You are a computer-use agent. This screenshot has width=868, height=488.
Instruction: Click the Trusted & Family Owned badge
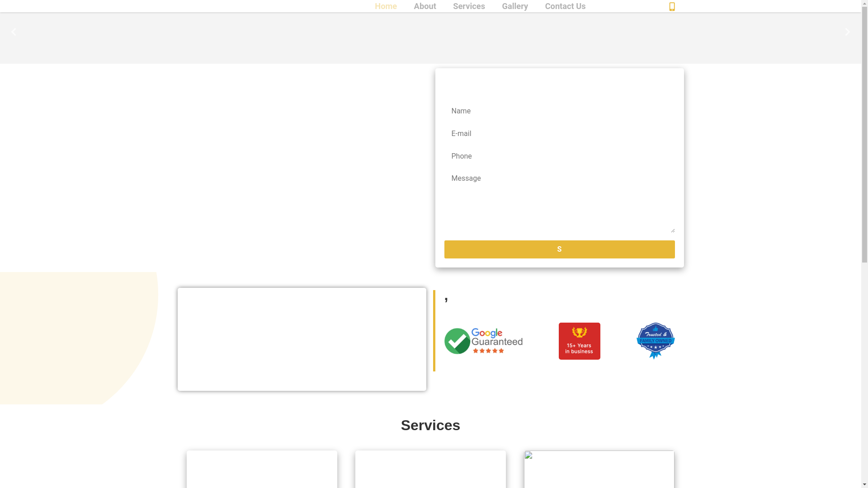point(656,341)
